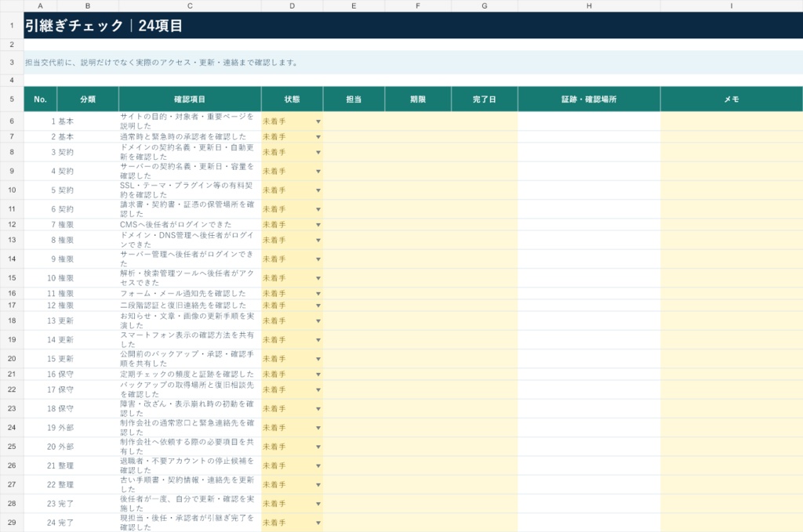Open the status dropdown for item 16 定期チェック
803x532 pixels.
(318, 375)
